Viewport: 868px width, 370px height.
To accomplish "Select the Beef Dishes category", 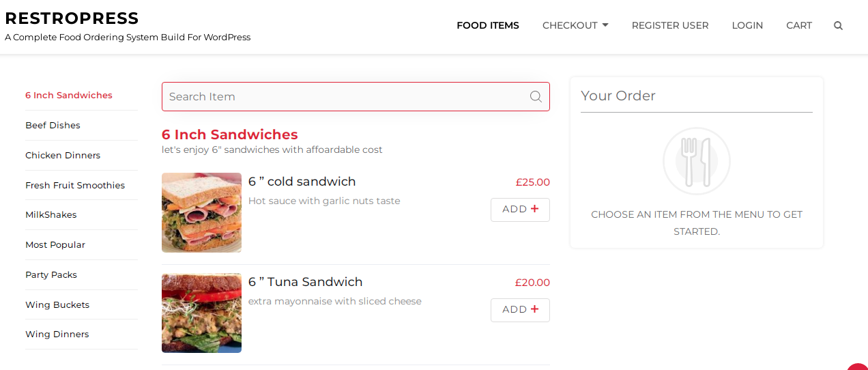I will tap(53, 126).
